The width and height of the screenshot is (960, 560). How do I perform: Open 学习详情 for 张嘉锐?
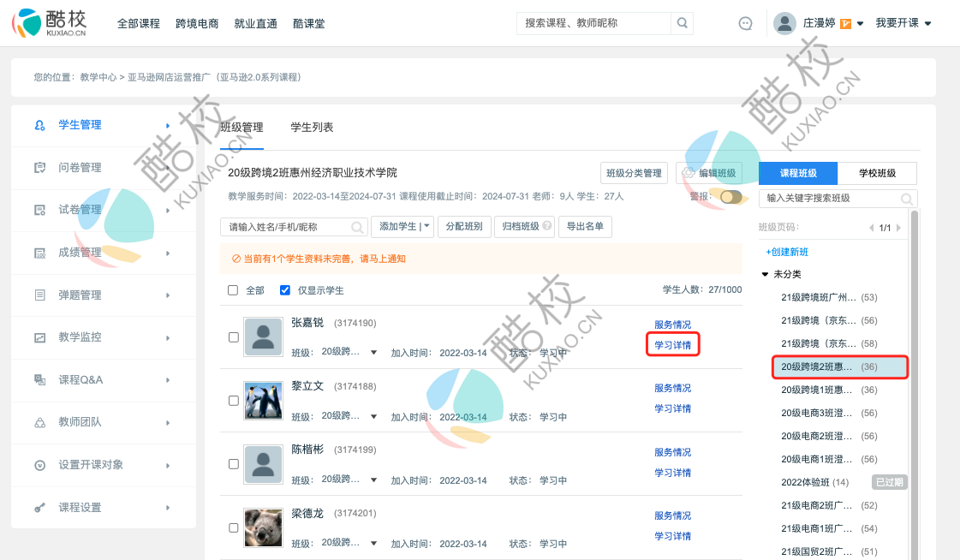click(x=672, y=345)
